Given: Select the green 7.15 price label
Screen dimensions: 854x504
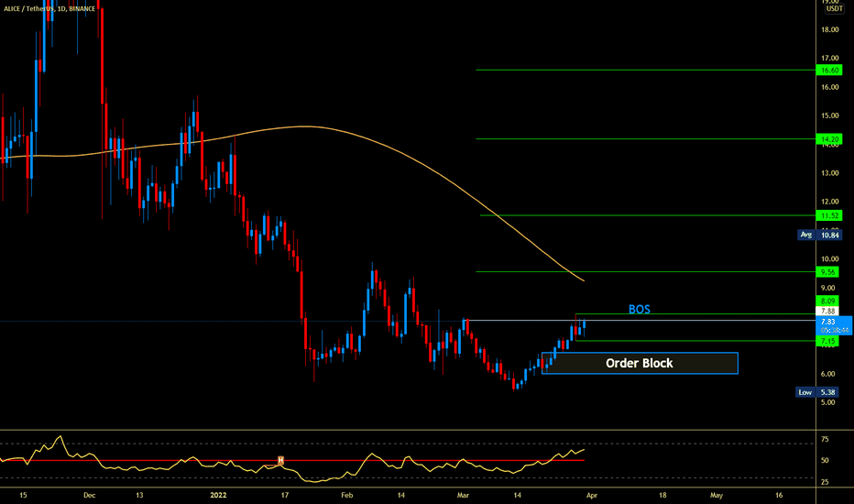Looking at the screenshot, I should click(827, 341).
